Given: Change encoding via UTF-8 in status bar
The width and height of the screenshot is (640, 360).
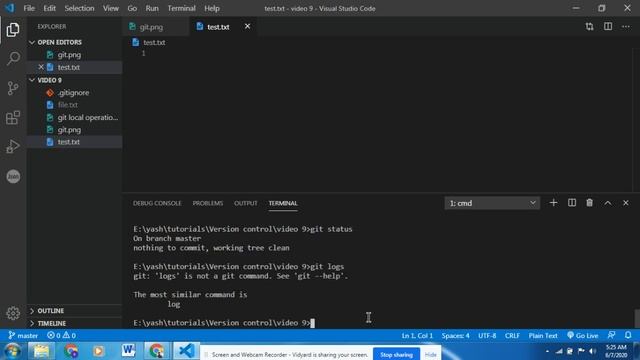Looking at the screenshot, I should click(487, 336).
